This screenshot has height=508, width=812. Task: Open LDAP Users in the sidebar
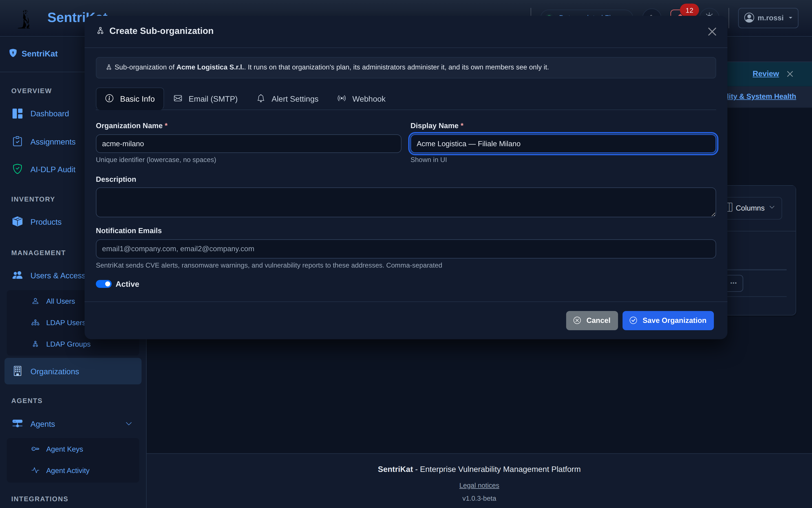click(x=58, y=323)
